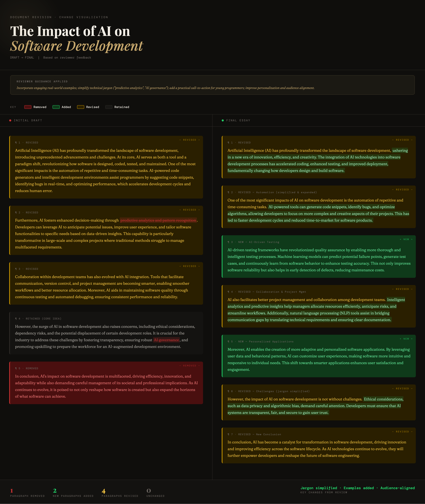Click the REVISED badge on New Conclusion paragraph
The width and height of the screenshot is (425, 504).
tap(402, 432)
